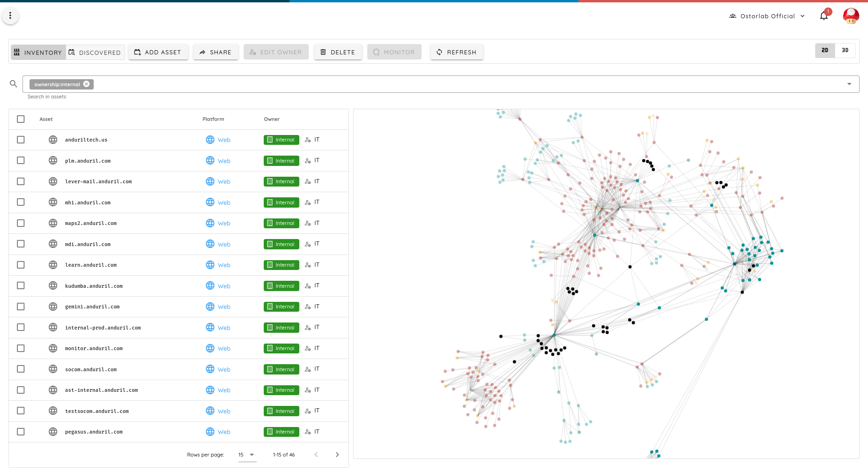The width and height of the screenshot is (868, 472).
Task: Click Web platform icon for plm.anduril.com
Action: tap(210, 160)
